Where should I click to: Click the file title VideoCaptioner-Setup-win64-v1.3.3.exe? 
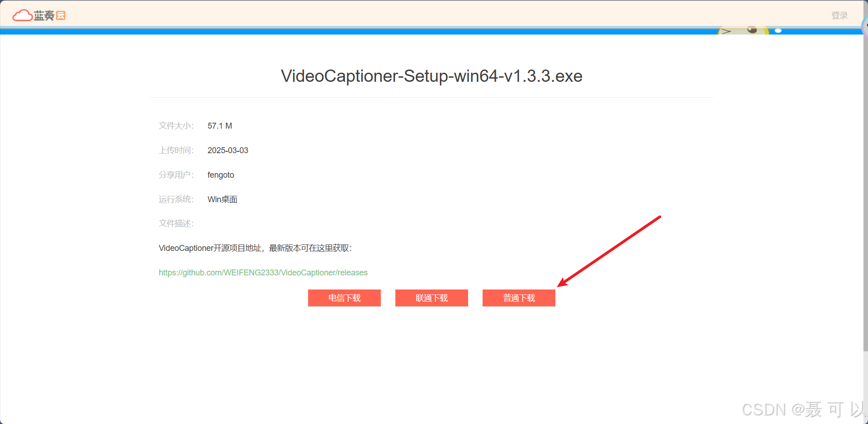click(x=432, y=76)
